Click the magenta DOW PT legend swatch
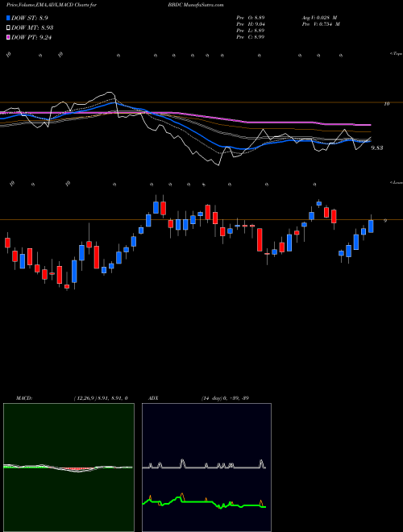Viewport: 403px width, 532px height. [8, 37]
